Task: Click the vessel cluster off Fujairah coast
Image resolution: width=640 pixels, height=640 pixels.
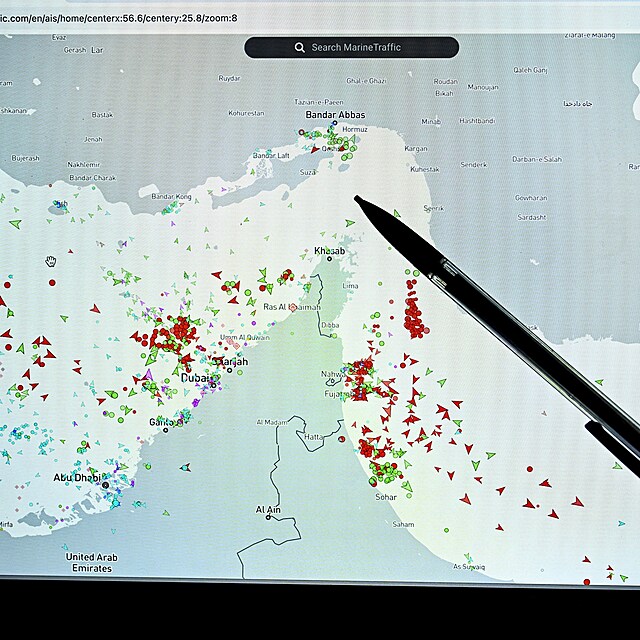Action: 360,378
